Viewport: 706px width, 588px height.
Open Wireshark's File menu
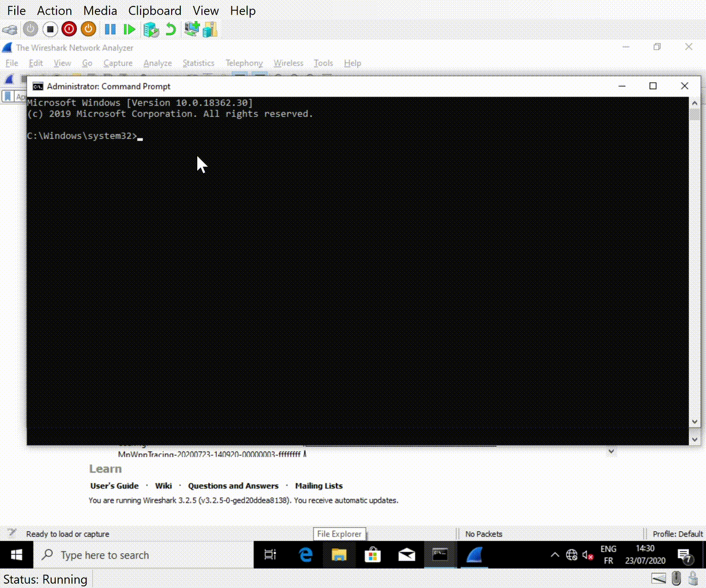tap(12, 63)
